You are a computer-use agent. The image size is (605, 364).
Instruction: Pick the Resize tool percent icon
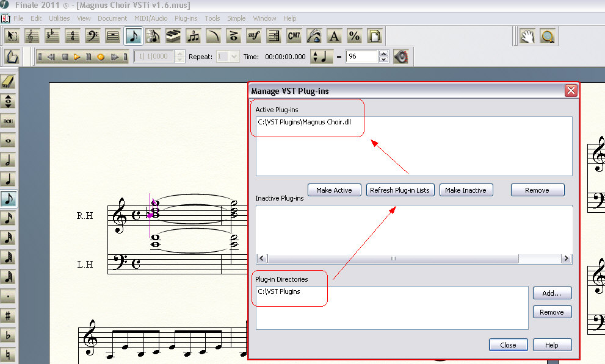point(354,36)
